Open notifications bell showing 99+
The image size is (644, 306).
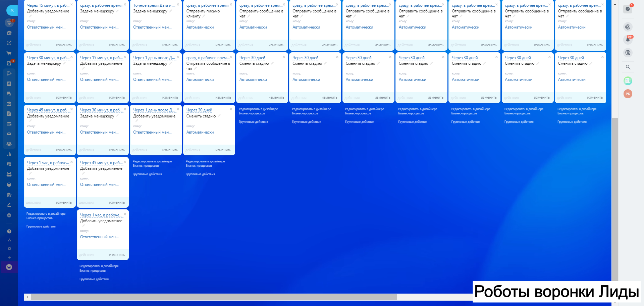click(628, 40)
